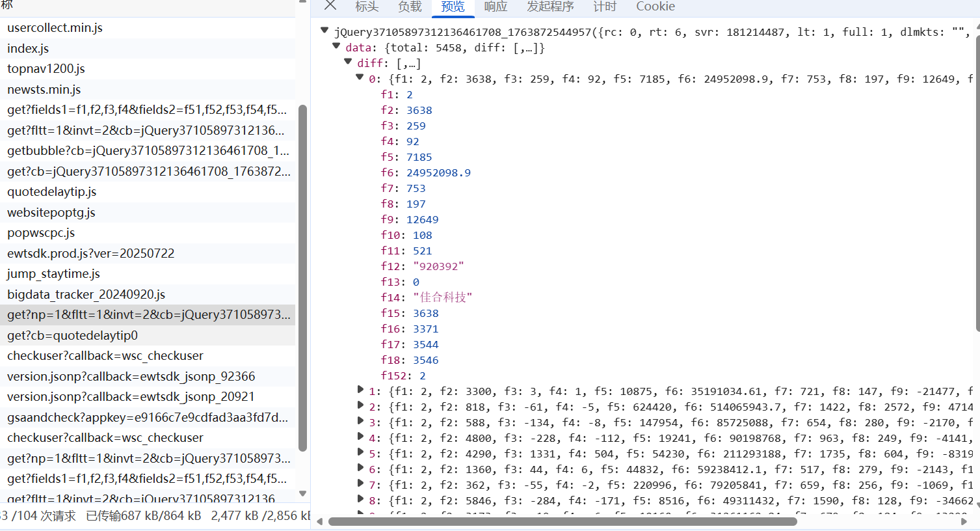The width and height of the screenshot is (980, 531).
Task: Click request list scroll-down arrow
Action: point(302,494)
